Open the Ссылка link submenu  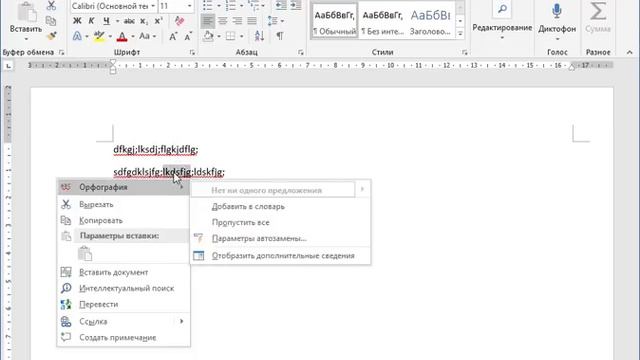pyautogui.click(x=123, y=322)
